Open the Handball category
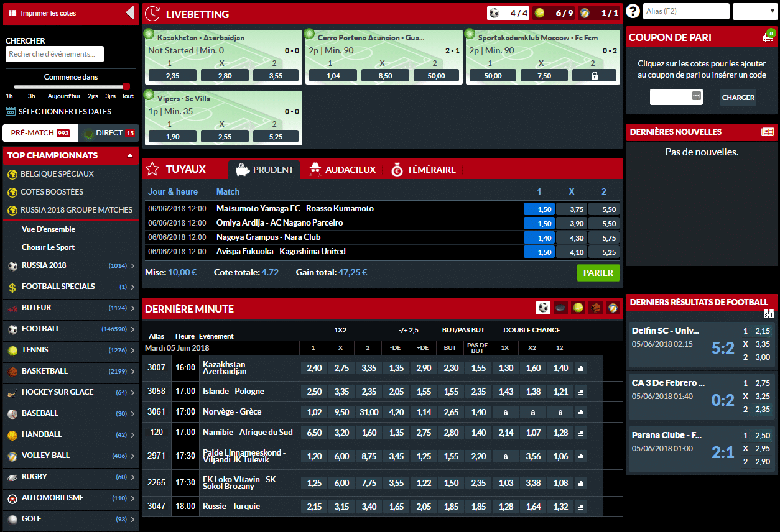The width and height of the screenshot is (780, 532). [x=71, y=434]
